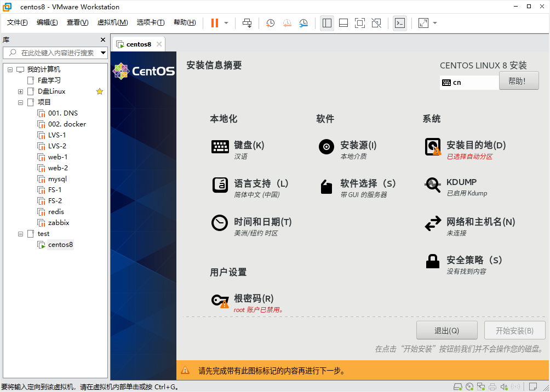Viewport: 550px width, 392px height.
Task: Click the hard disk status bar icon
Action: (458, 387)
